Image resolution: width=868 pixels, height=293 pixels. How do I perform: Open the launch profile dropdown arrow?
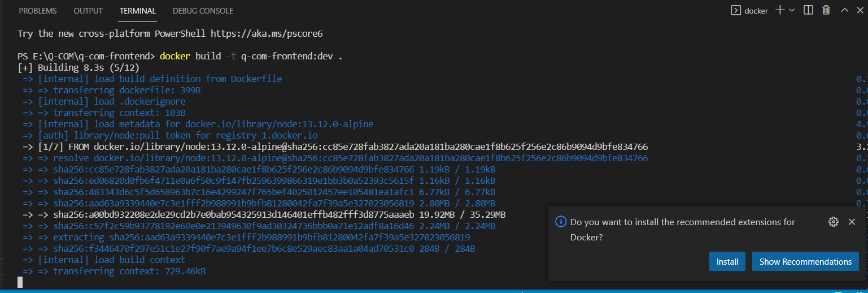(x=791, y=10)
